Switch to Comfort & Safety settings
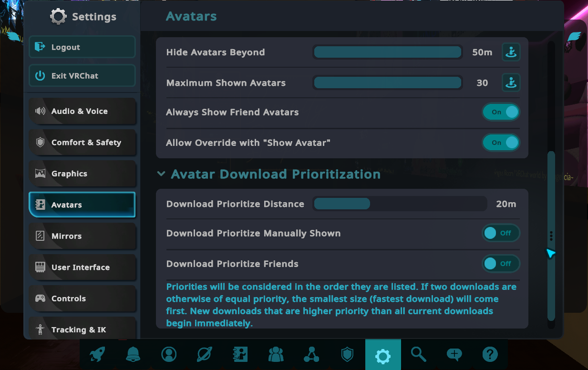Image resolution: width=588 pixels, height=370 pixels. pyautogui.click(x=82, y=143)
